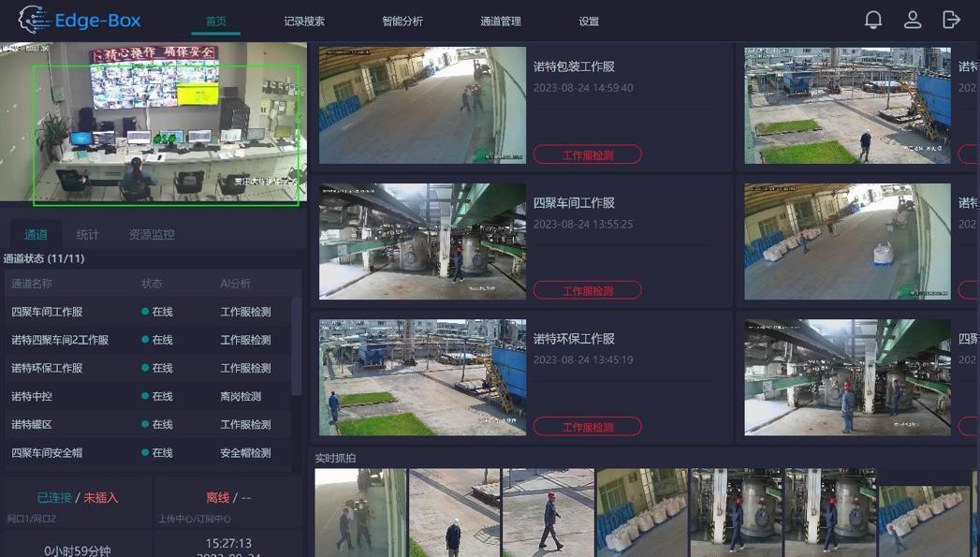Viewport: 980px width, 557px height.
Task: Click the AI分析 column header
Action: [235, 284]
